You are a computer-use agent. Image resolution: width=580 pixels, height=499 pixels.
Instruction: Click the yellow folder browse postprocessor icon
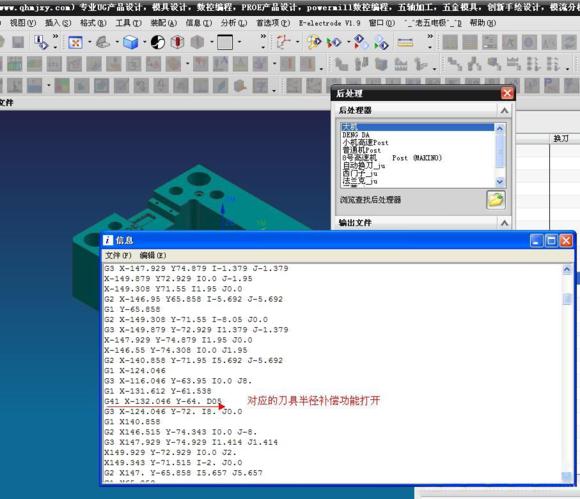[x=496, y=200]
